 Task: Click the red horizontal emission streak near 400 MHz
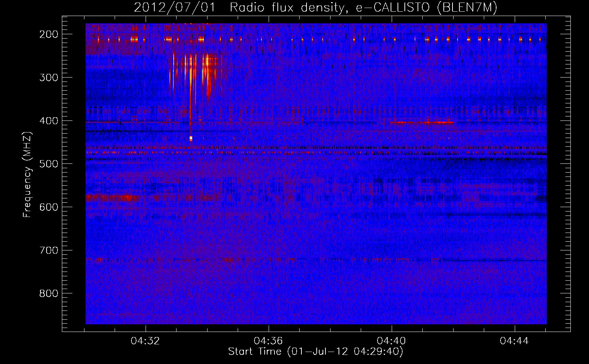pos(422,122)
